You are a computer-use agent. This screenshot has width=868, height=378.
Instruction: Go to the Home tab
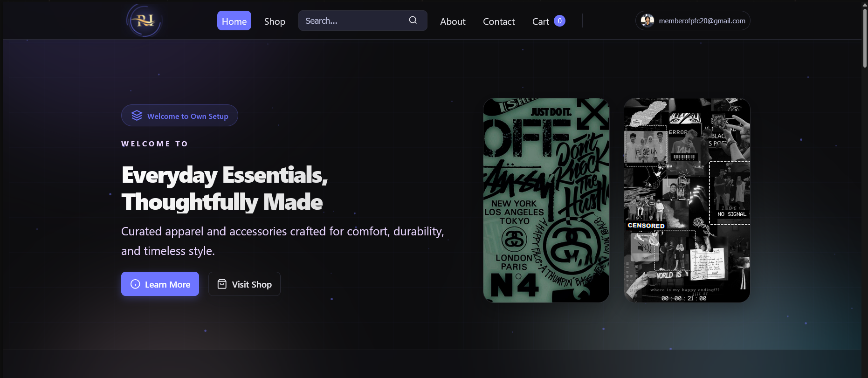tap(234, 21)
